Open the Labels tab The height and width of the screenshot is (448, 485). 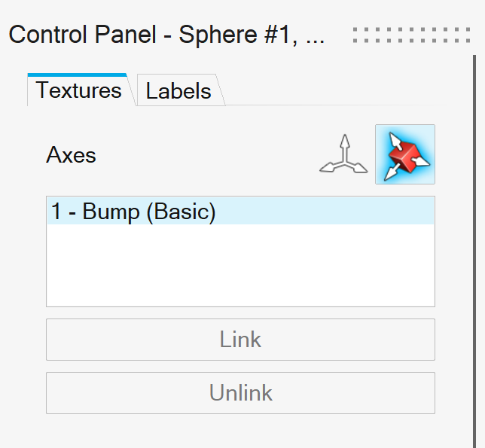178,91
